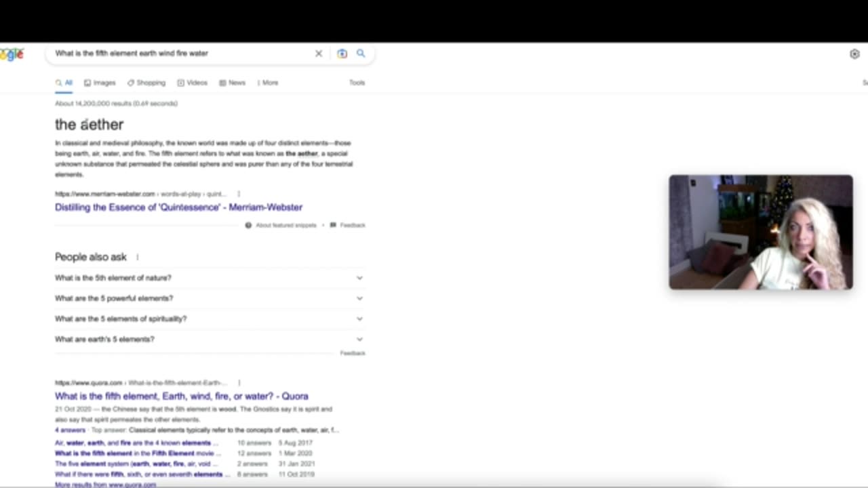
Task: Click the snippet Feedback flag icon
Action: coord(333,225)
